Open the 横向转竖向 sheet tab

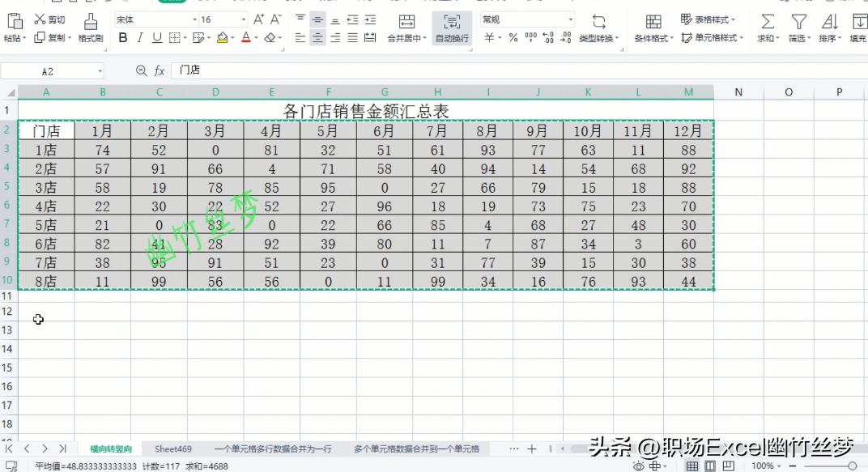click(111, 449)
